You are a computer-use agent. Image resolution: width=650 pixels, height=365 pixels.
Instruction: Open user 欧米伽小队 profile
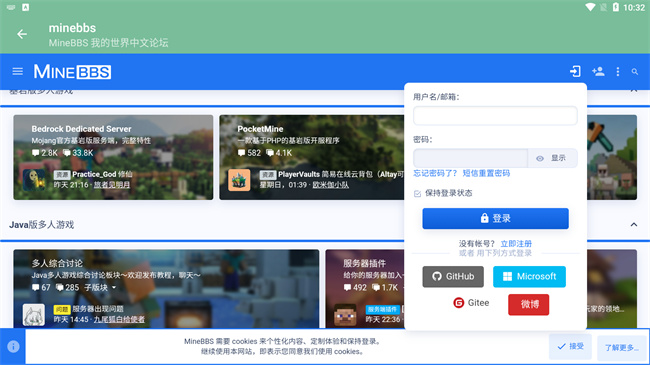tap(330, 185)
